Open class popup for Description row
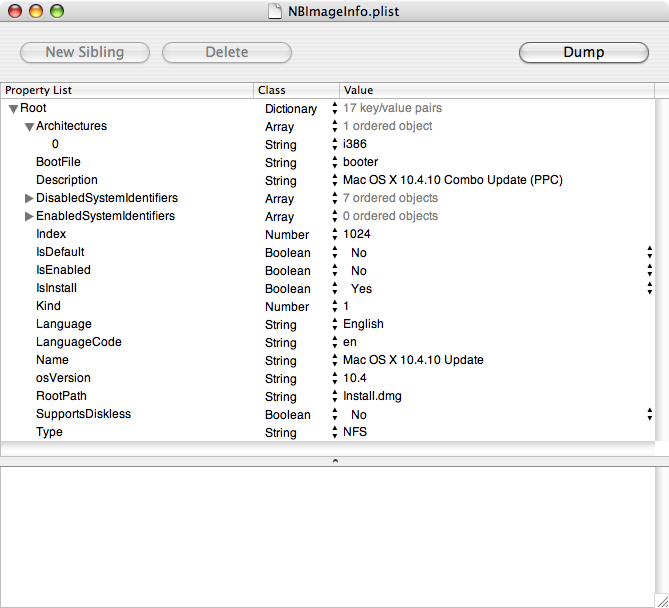 pos(334,180)
